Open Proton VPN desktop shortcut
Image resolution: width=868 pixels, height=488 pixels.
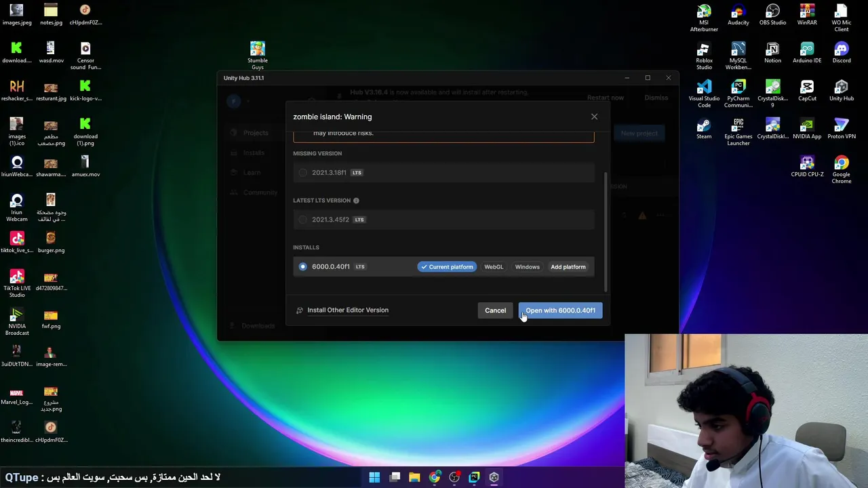tap(842, 129)
